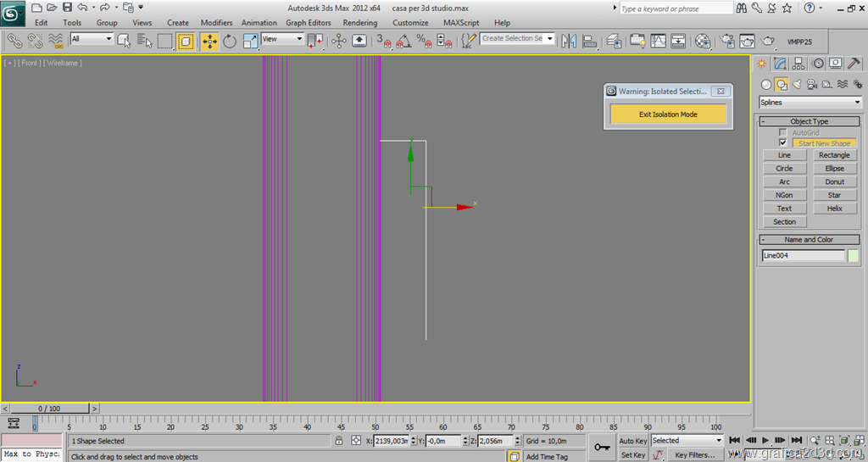Image resolution: width=868 pixels, height=462 pixels.
Task: Click the Select by Name icon
Action: [x=144, y=41]
